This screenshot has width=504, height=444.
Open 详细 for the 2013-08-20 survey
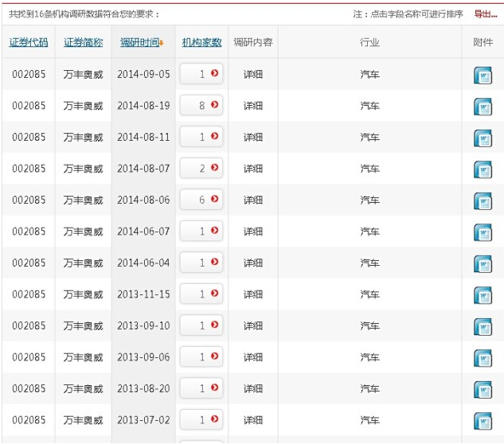[x=253, y=388]
